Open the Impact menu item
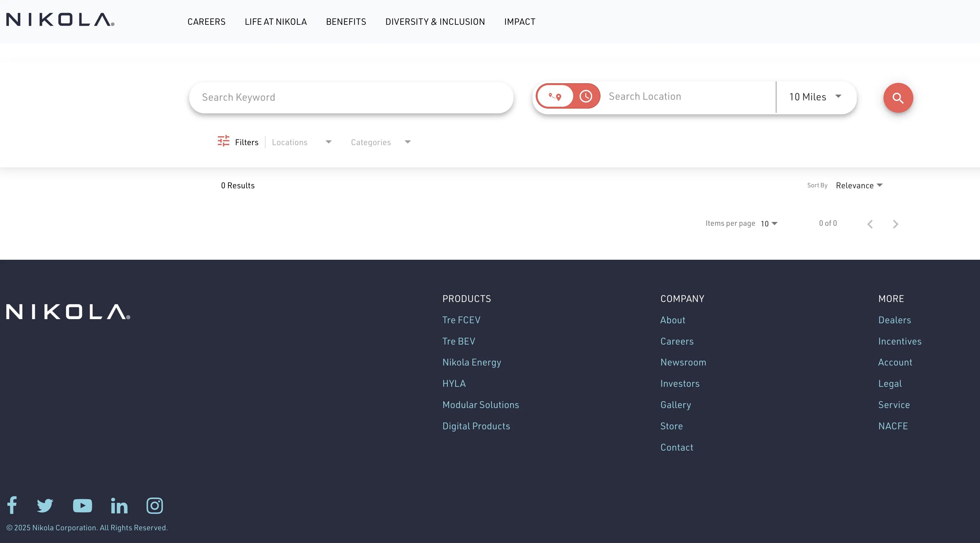The image size is (980, 543). pos(520,22)
